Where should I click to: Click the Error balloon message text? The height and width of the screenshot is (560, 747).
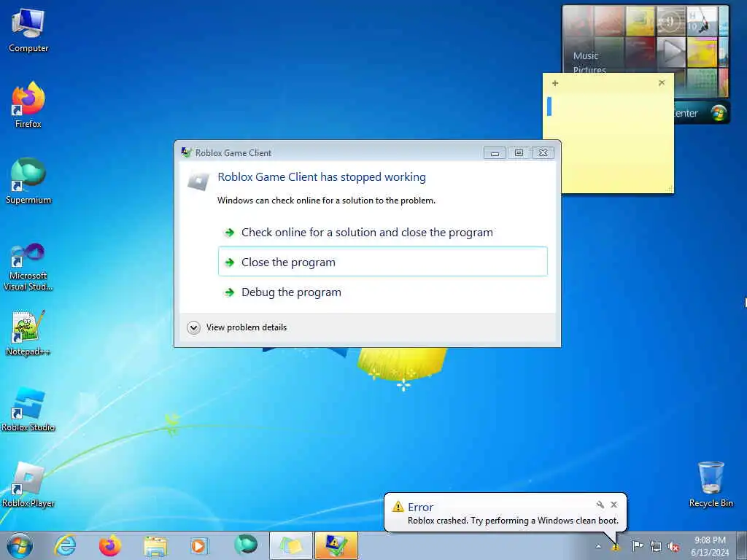tap(513, 521)
